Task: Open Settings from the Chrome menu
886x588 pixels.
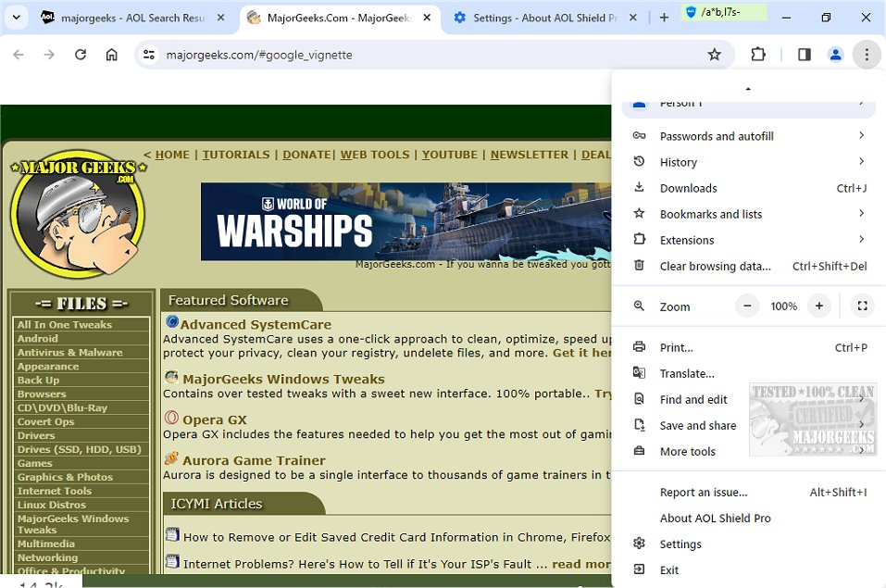Action: click(x=679, y=544)
